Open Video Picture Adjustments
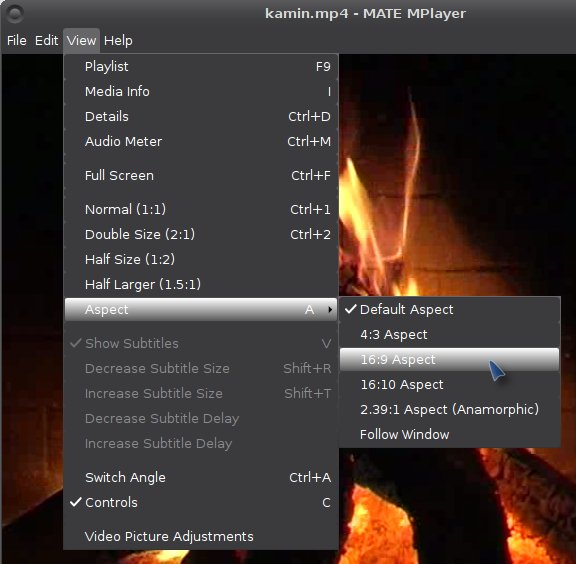 [x=201, y=536]
